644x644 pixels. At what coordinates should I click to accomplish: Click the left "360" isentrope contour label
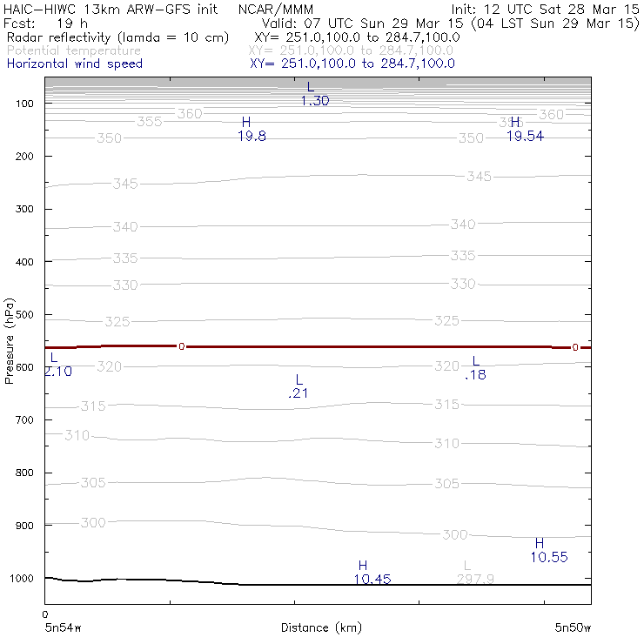point(190,114)
